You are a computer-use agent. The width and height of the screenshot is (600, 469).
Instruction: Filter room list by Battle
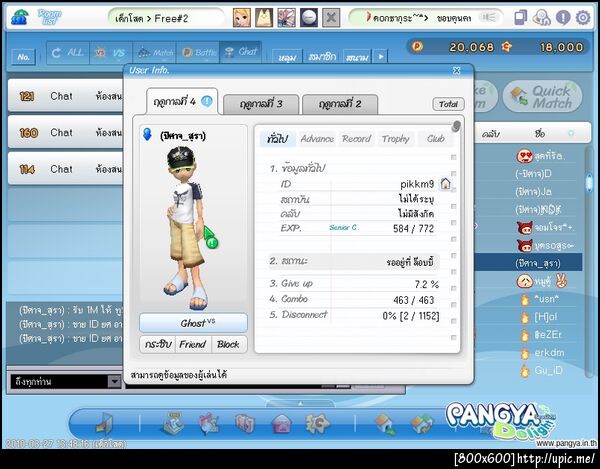pyautogui.click(x=198, y=52)
